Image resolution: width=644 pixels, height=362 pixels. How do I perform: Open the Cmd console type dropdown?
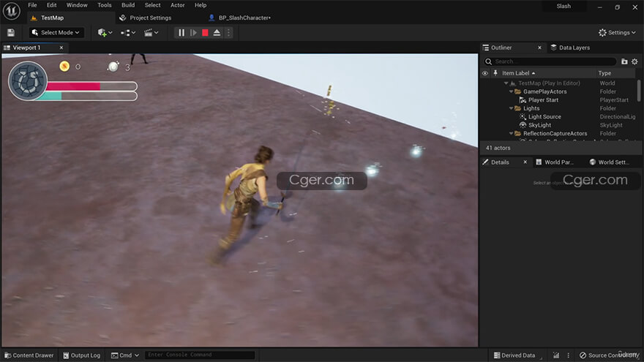tap(125, 355)
